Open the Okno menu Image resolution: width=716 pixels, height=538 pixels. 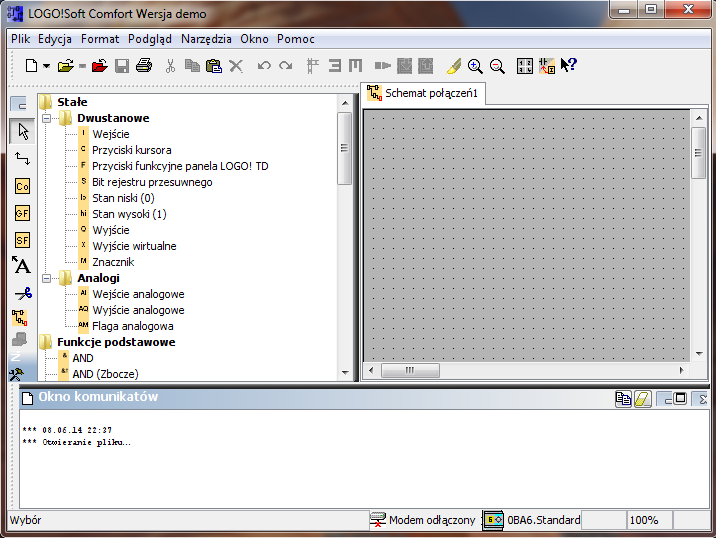click(x=254, y=39)
